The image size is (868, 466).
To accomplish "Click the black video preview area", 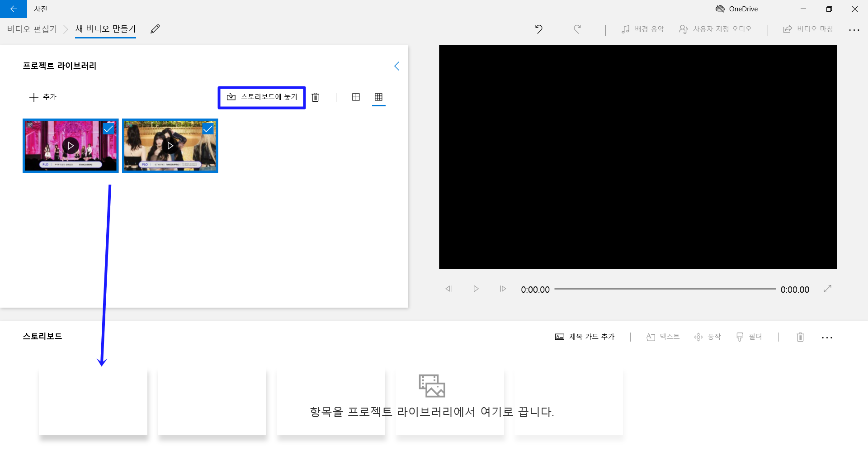I will (x=638, y=157).
